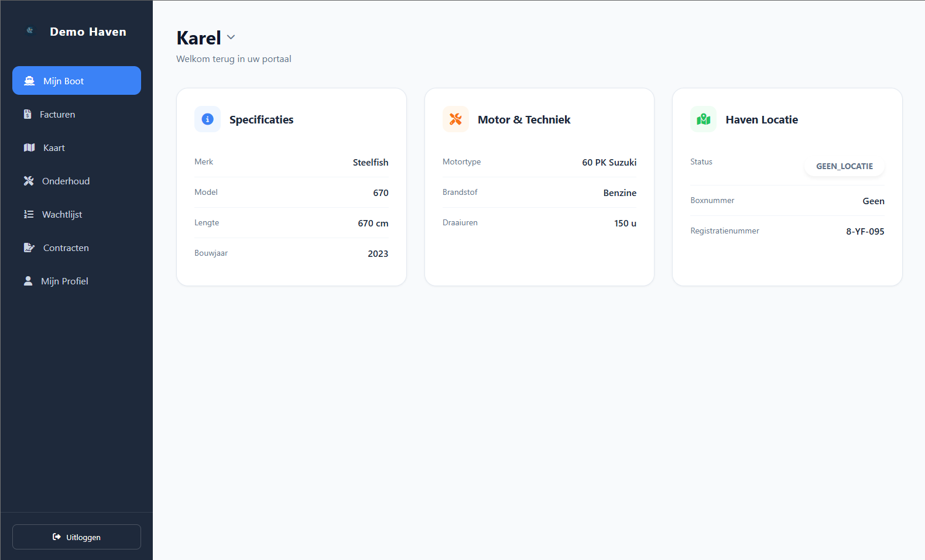Click the orange wrench icon in Motor & Techniek
925x560 pixels.
tap(455, 119)
